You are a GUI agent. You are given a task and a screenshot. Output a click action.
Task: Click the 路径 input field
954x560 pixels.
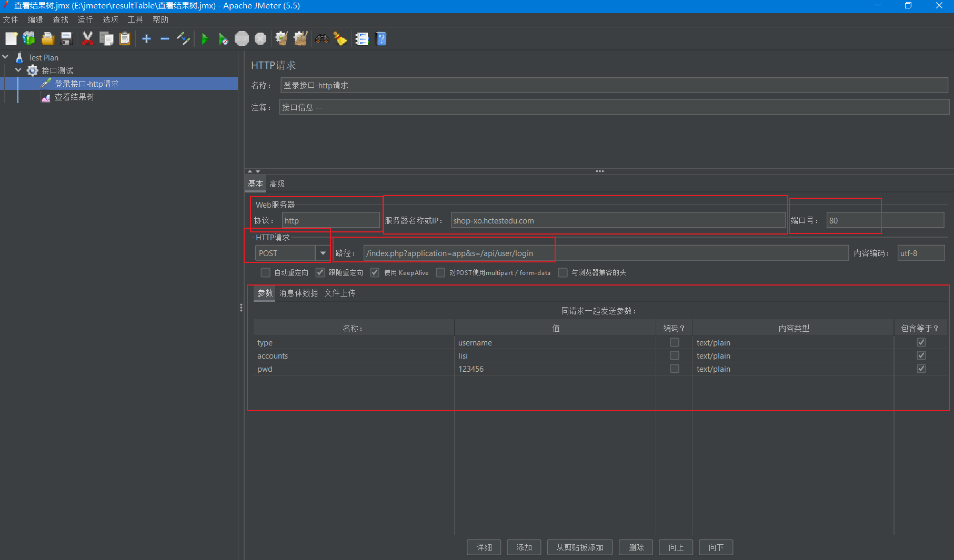[606, 253]
